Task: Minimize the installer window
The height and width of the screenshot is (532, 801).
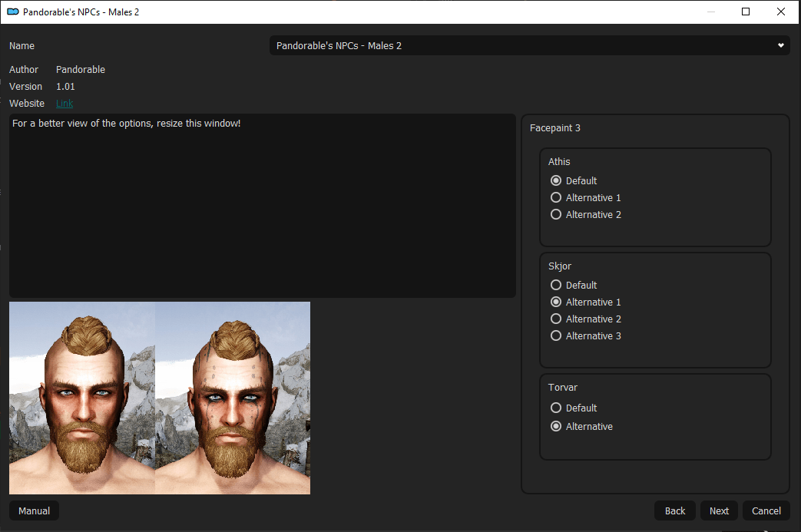Action: [x=710, y=12]
